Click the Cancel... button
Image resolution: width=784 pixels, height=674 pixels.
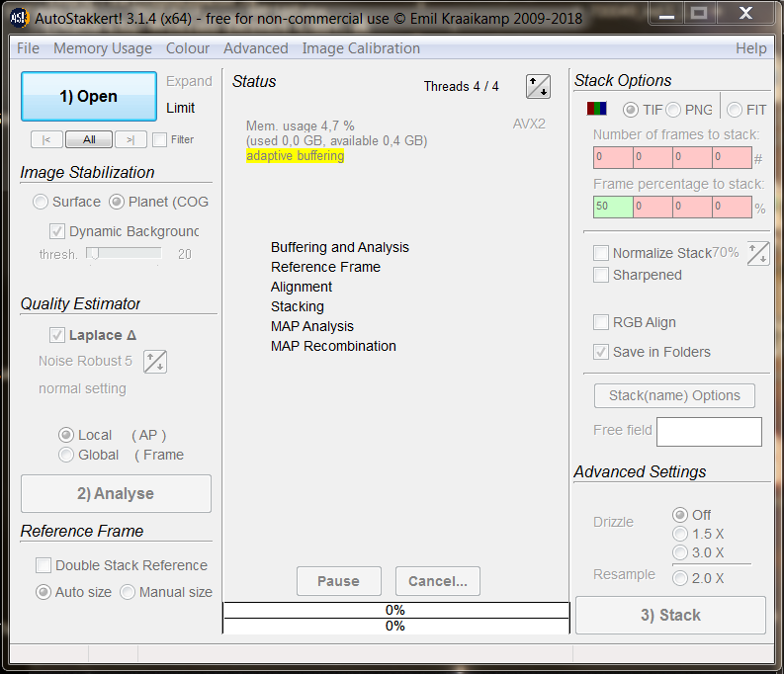click(438, 581)
